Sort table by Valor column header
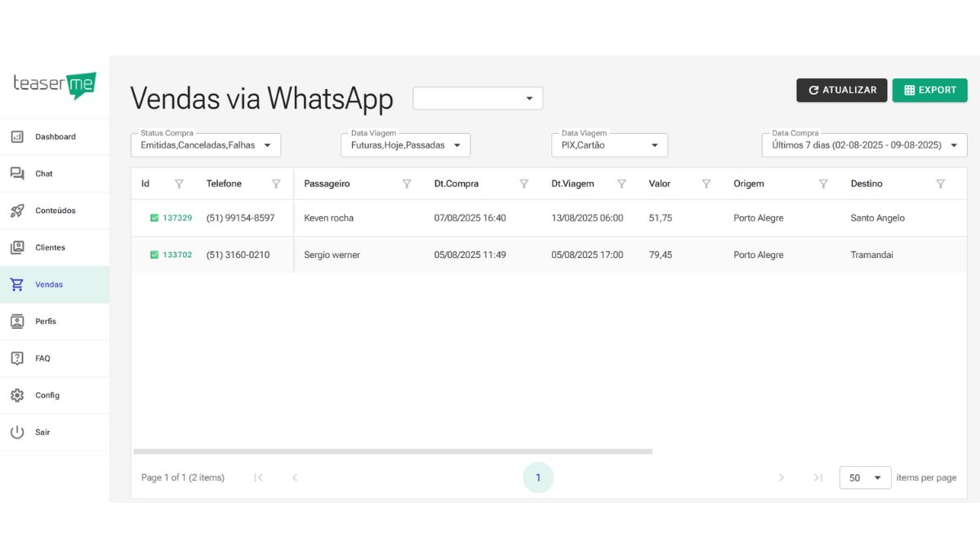Screen dimensions: 980x551 [x=660, y=184]
